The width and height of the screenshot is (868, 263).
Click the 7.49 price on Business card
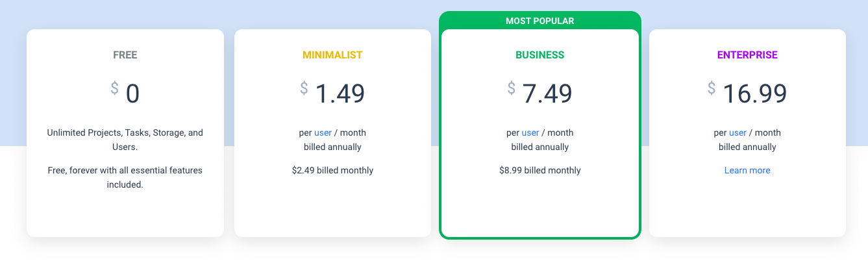coord(548,94)
